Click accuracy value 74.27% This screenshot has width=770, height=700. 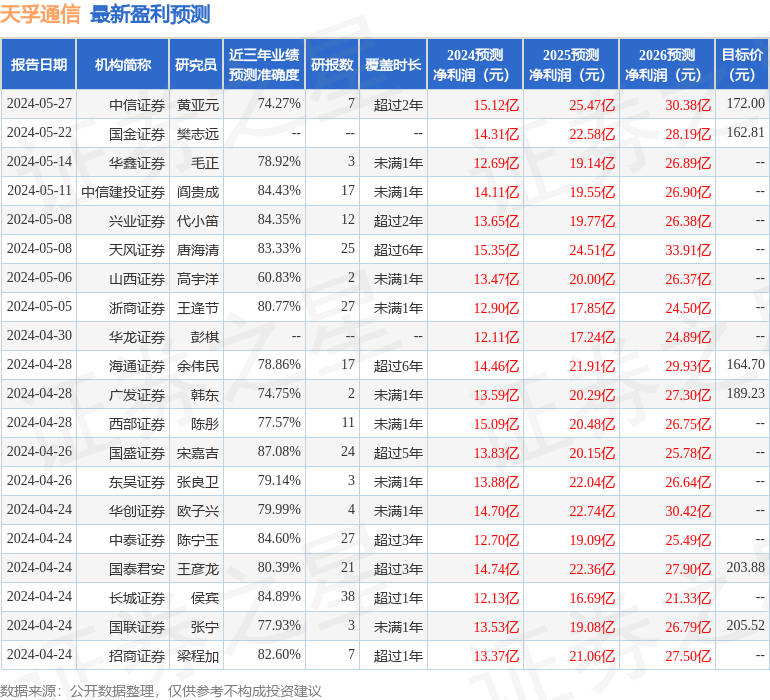[x=279, y=104]
